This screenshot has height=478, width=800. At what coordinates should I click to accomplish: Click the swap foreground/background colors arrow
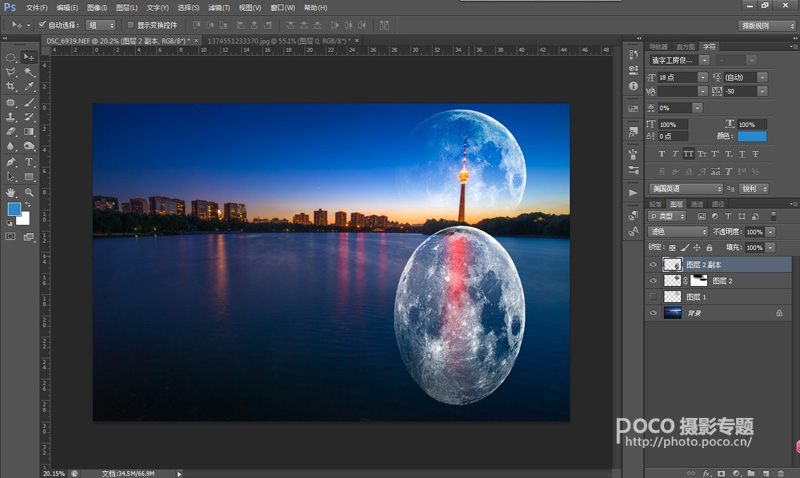(x=27, y=205)
